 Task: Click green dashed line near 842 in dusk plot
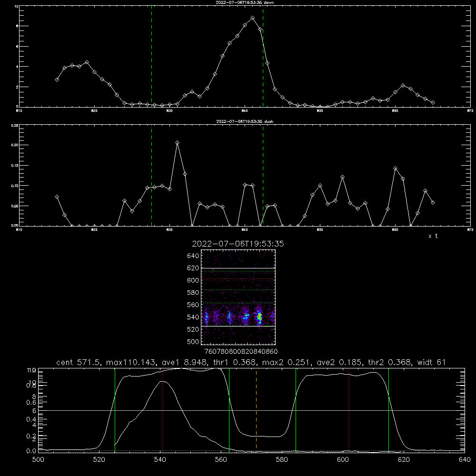pyautogui.click(x=263, y=175)
